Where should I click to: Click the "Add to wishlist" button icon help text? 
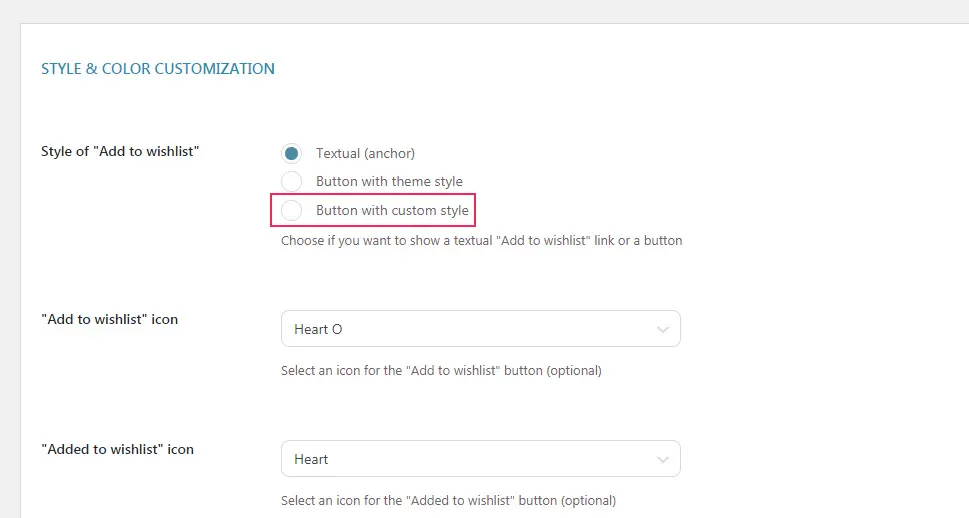click(441, 370)
